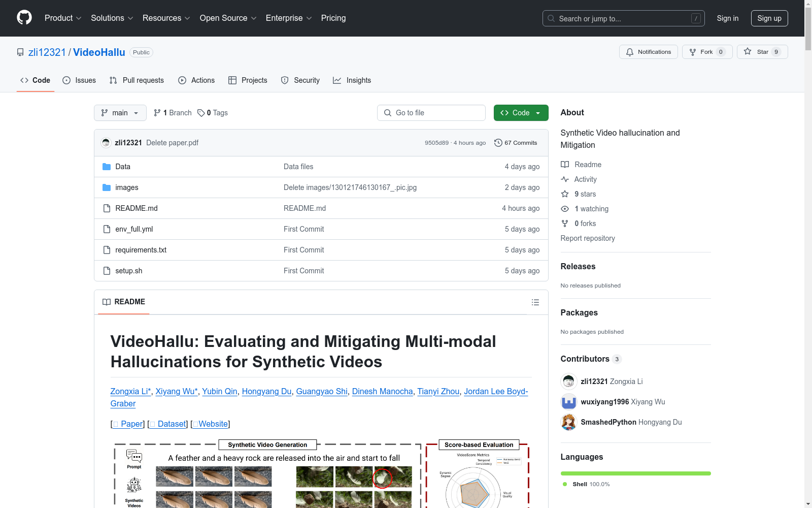
Task: Click the GitHub logo icon
Action: pos(24,18)
